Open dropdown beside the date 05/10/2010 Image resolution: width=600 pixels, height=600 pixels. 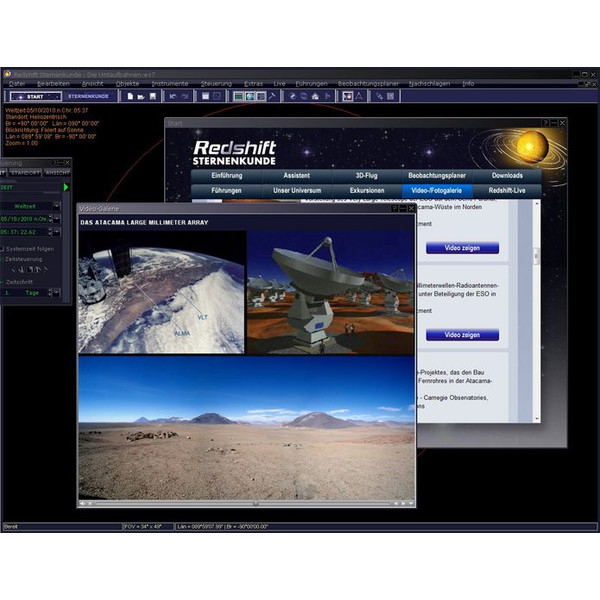pyautogui.click(x=57, y=219)
